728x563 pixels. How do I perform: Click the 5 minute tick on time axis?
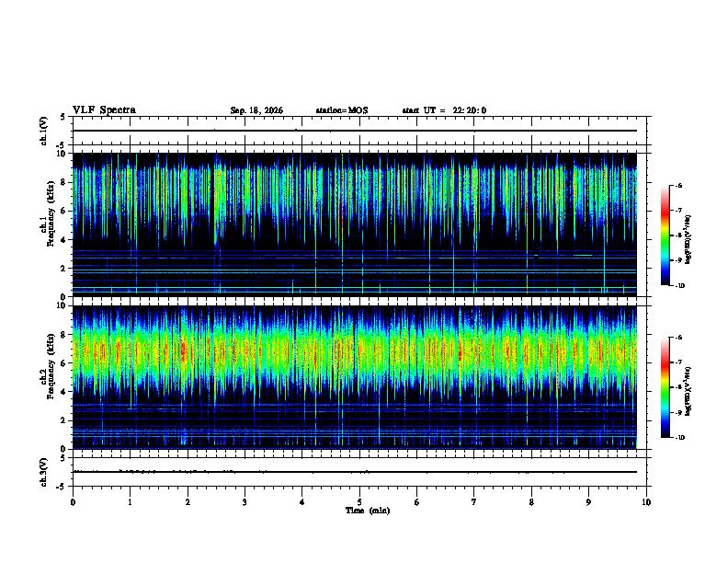[359, 502]
